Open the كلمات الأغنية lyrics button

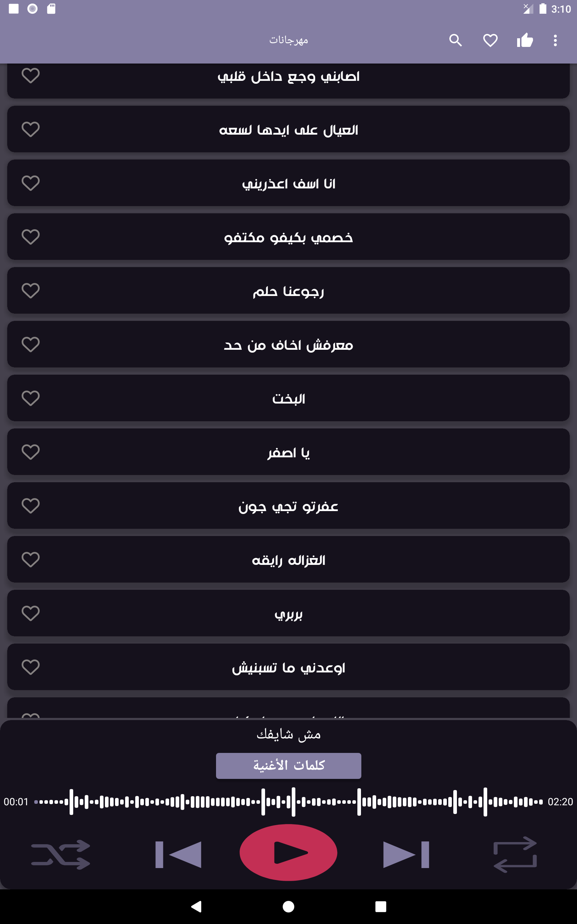click(288, 766)
